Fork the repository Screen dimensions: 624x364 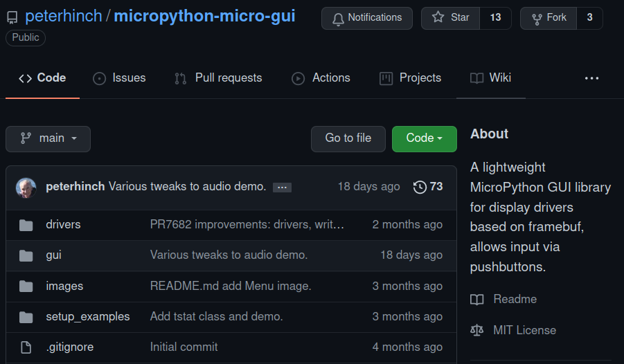pyautogui.click(x=549, y=18)
